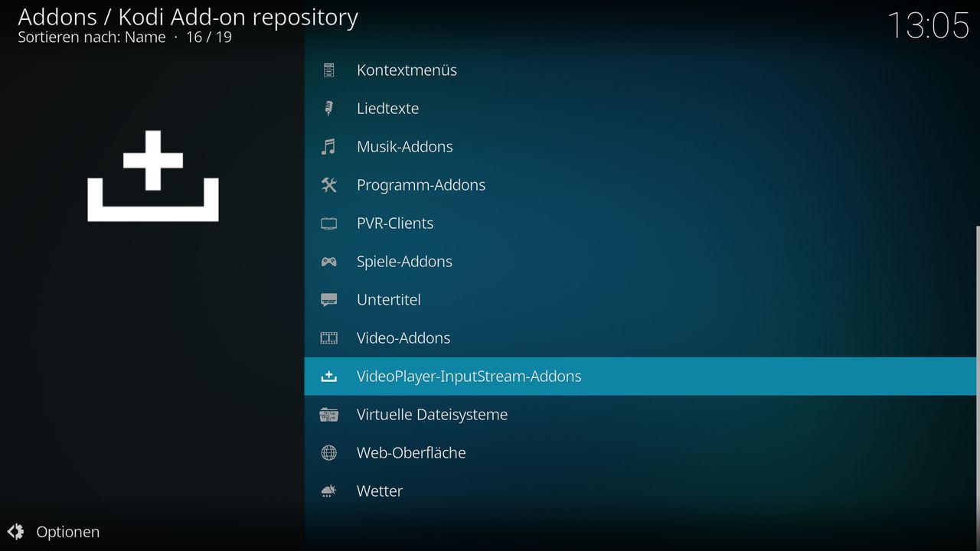
Task: Click the TV icon for PVR-Clients
Action: [328, 223]
